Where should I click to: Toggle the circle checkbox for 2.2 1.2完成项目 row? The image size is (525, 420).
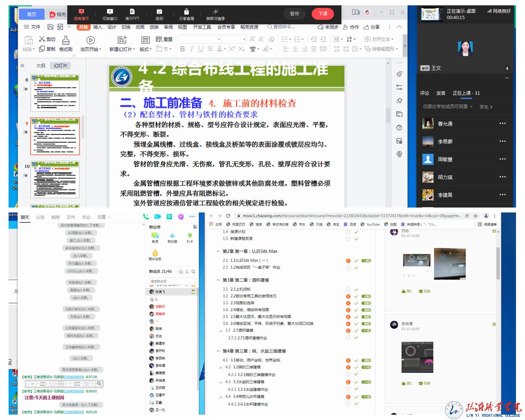click(x=348, y=267)
